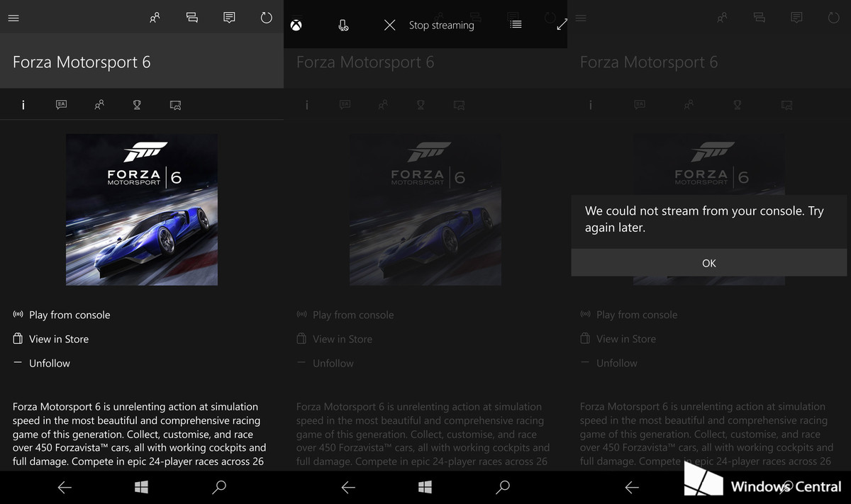
Task: Open the party icon in the bright top bar
Action: 191,18
